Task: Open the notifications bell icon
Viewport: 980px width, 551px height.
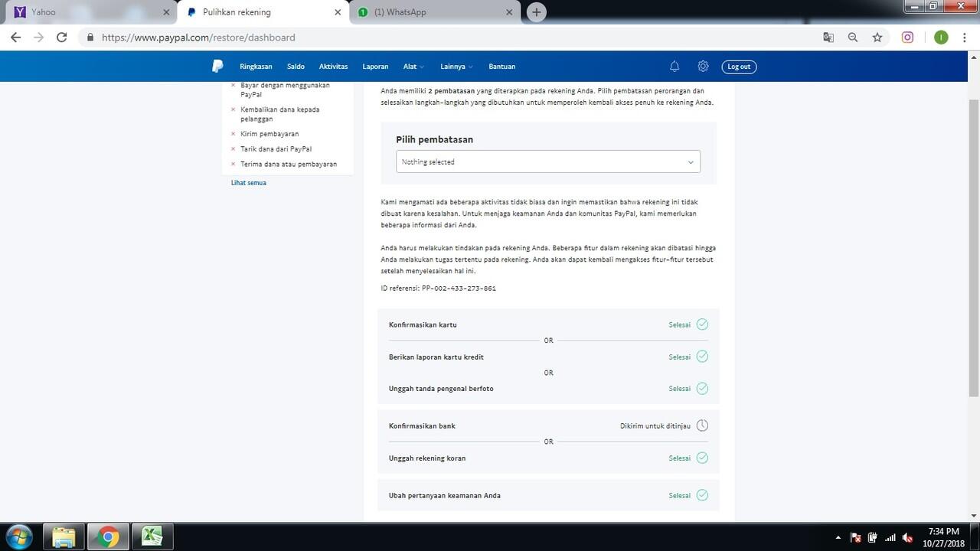Action: pos(675,67)
